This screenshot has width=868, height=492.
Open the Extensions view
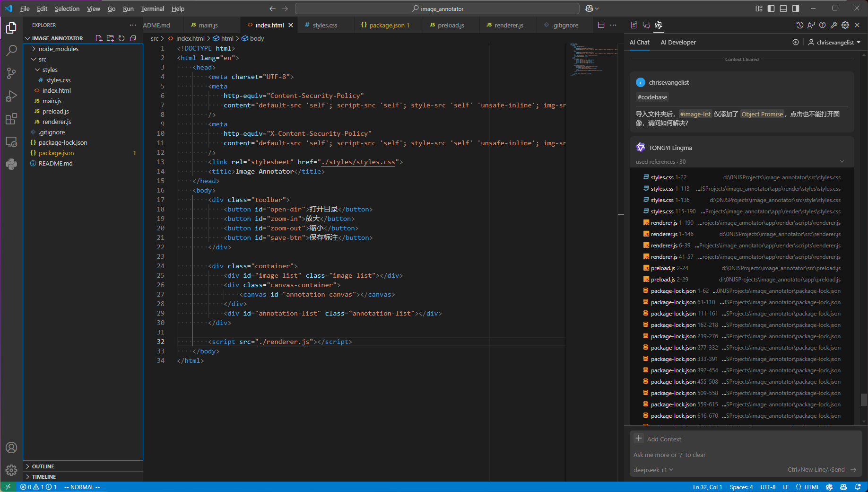(x=11, y=119)
